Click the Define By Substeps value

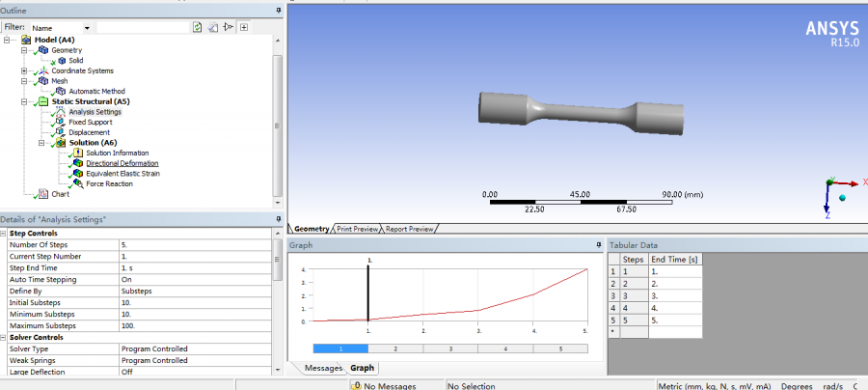195,292
